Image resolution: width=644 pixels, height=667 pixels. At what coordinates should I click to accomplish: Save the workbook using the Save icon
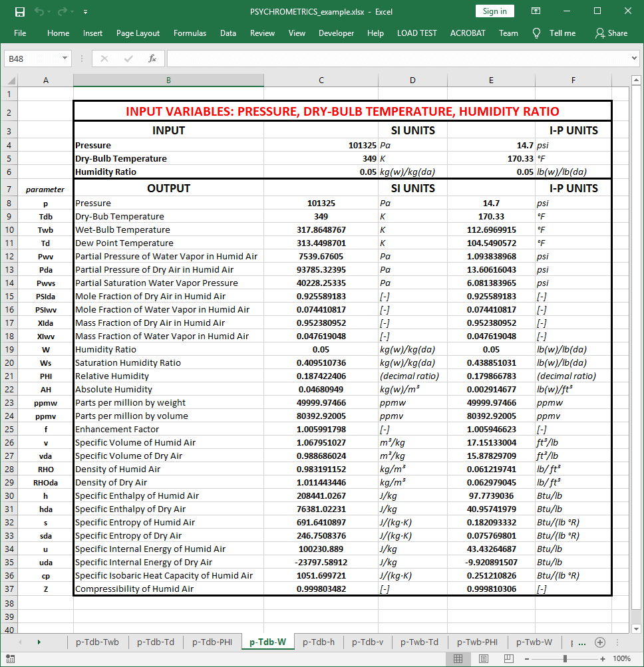click(19, 11)
